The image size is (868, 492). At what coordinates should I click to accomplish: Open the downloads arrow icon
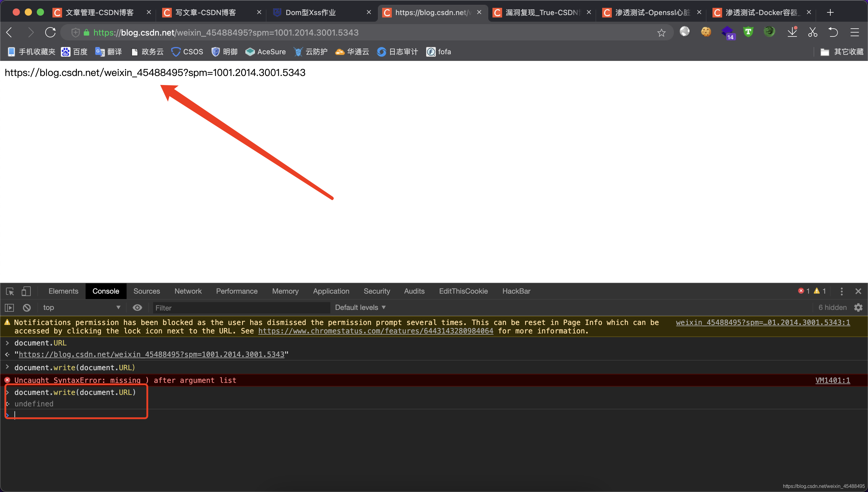[x=792, y=33]
